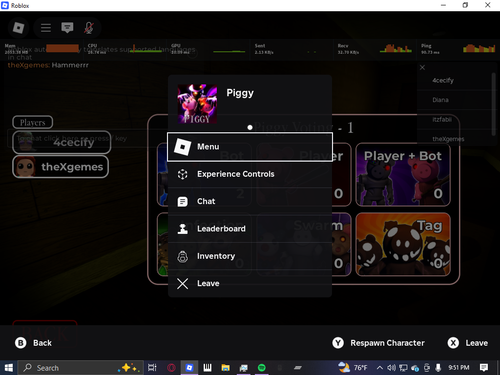Click the tray microphone icon
This screenshot has width=500, height=375.
click(x=438, y=368)
